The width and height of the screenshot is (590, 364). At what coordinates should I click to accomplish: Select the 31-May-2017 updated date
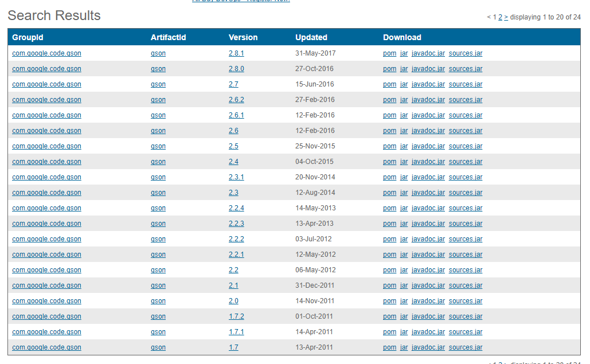(315, 53)
